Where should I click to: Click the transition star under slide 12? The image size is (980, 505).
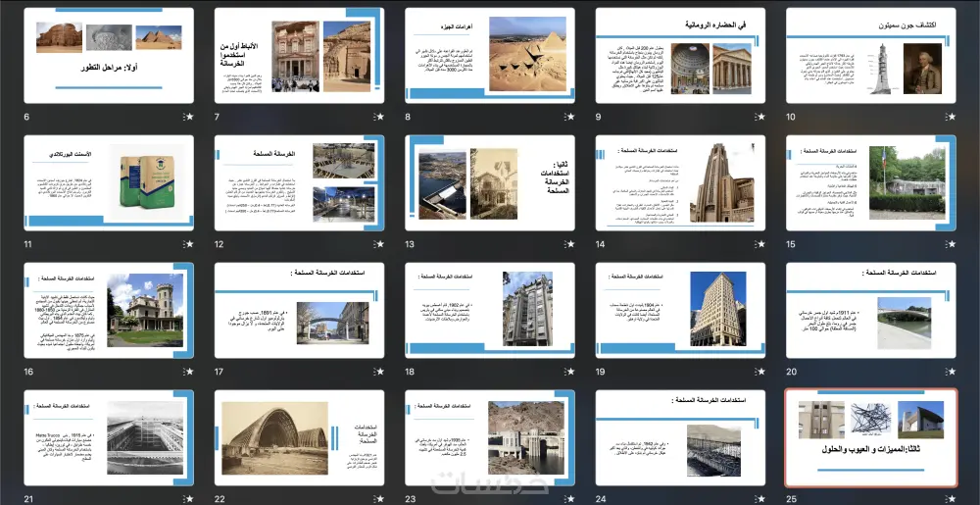click(378, 244)
